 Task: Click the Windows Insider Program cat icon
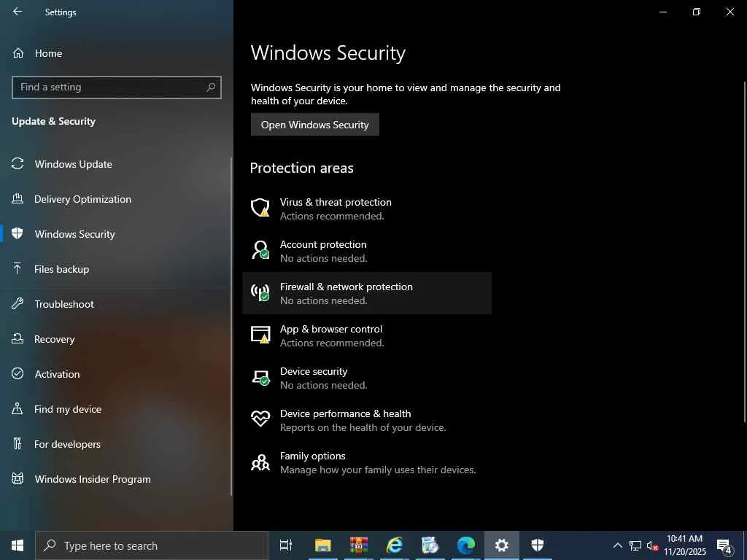18,478
